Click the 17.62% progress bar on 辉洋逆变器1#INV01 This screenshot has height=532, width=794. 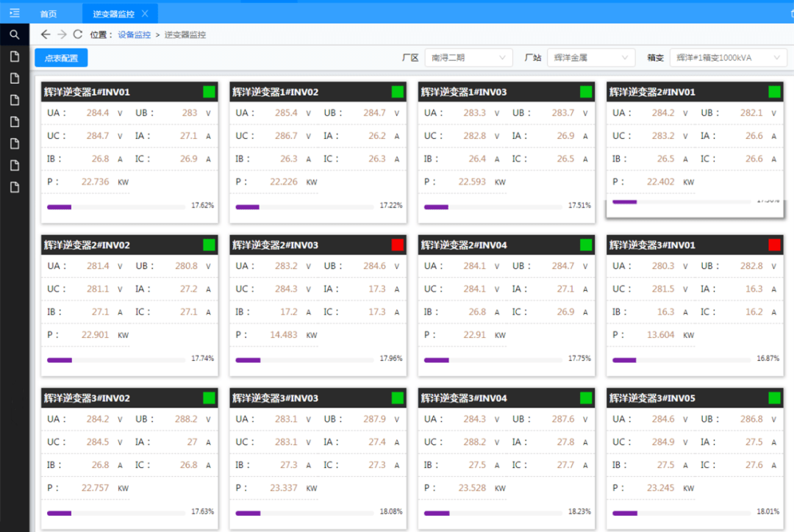[115, 207]
